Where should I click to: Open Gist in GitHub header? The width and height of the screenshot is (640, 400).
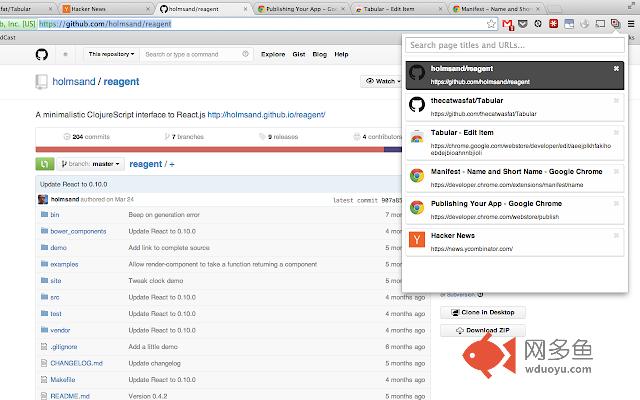(x=299, y=54)
